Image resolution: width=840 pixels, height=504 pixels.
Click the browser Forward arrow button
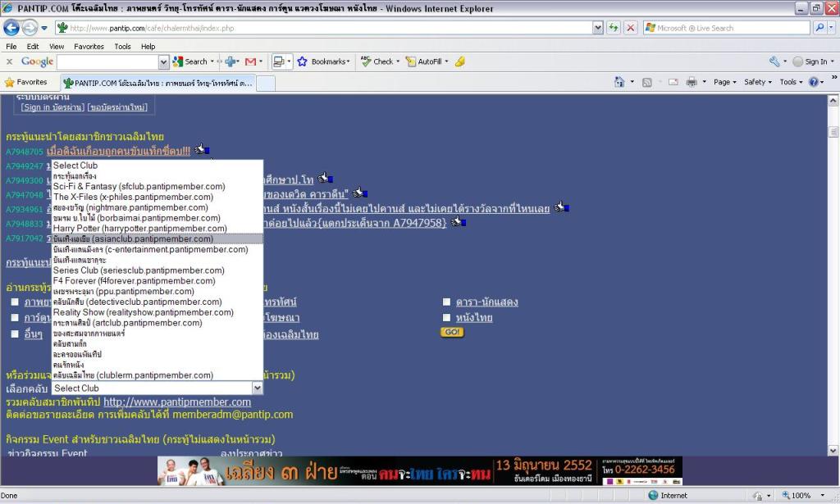click(x=30, y=28)
